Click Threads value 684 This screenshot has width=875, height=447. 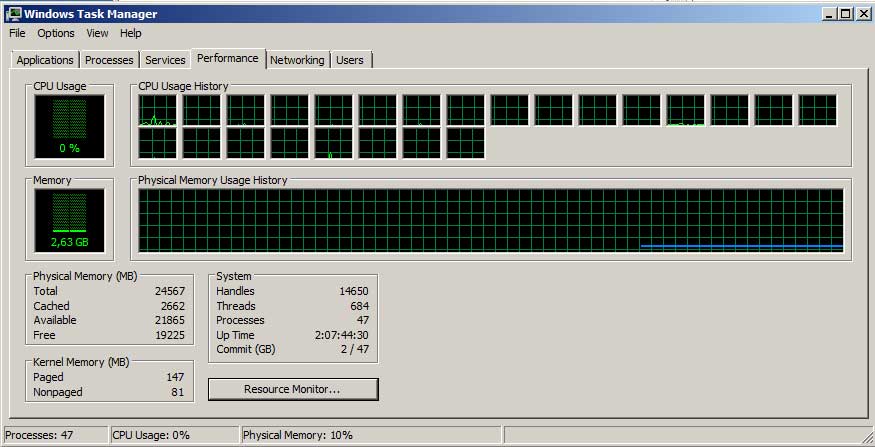(360, 306)
